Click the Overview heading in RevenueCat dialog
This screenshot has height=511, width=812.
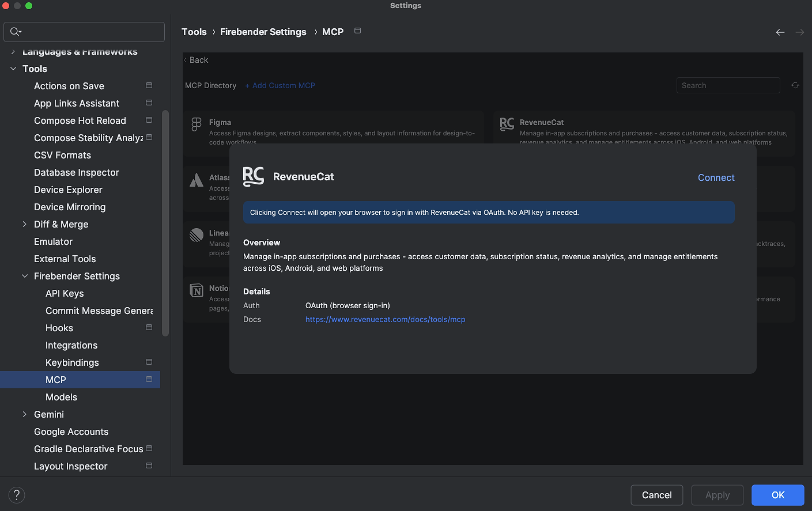tap(262, 243)
